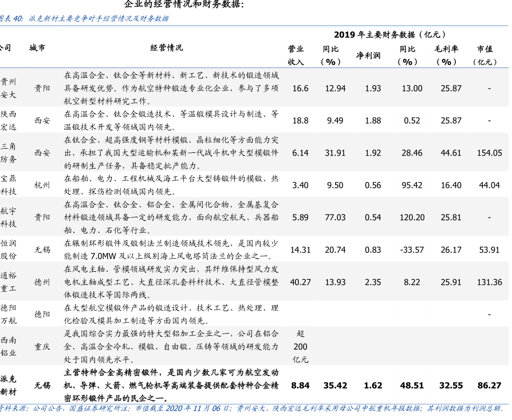Click gross margin value 32.55

point(451,386)
